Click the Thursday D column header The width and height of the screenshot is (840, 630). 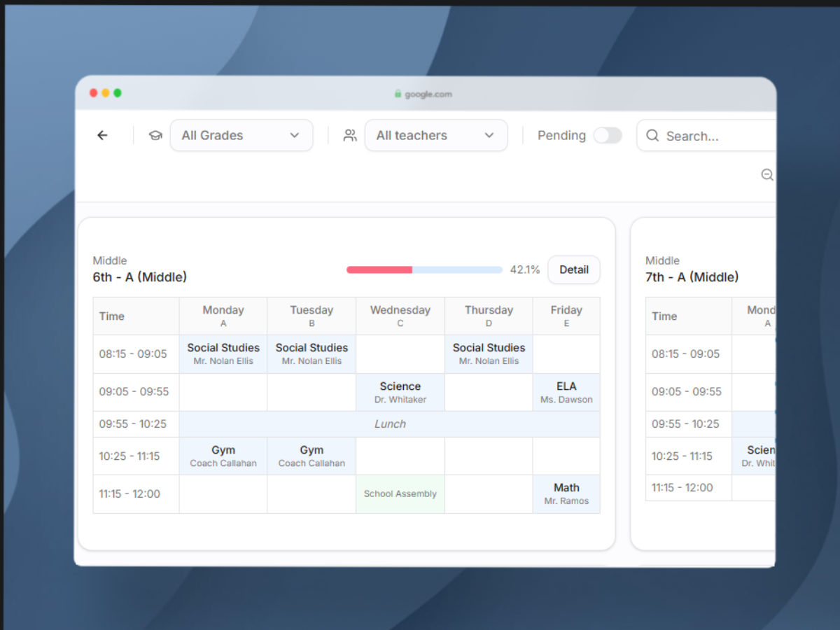click(x=489, y=316)
